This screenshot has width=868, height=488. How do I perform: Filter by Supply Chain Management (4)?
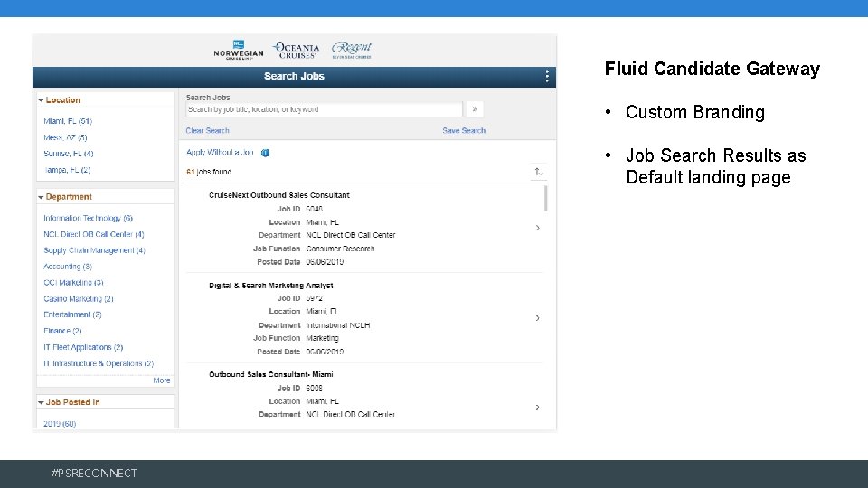(x=95, y=250)
